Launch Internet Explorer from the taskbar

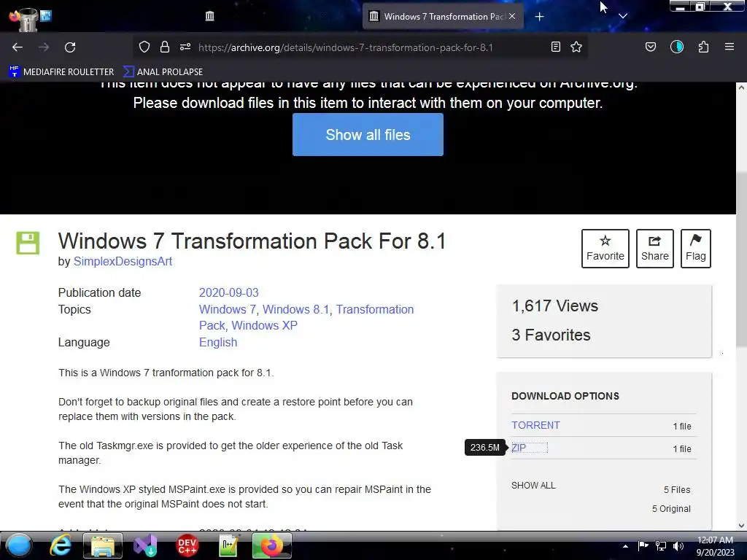pyautogui.click(x=61, y=545)
